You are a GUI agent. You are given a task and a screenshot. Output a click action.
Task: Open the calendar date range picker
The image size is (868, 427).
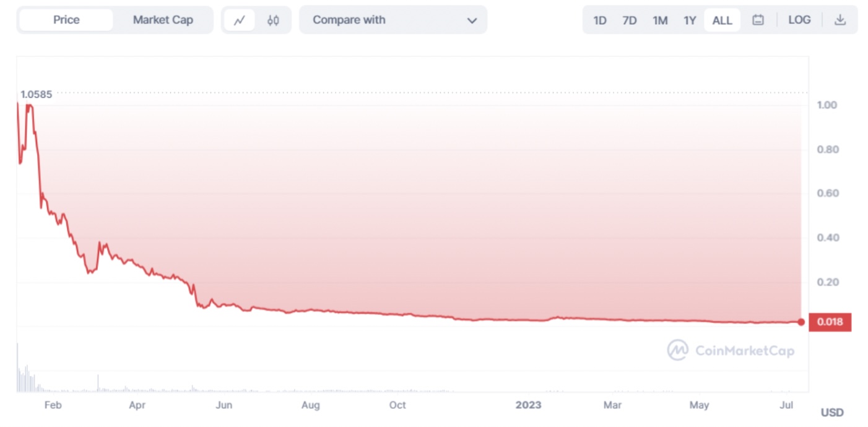[x=758, y=20]
